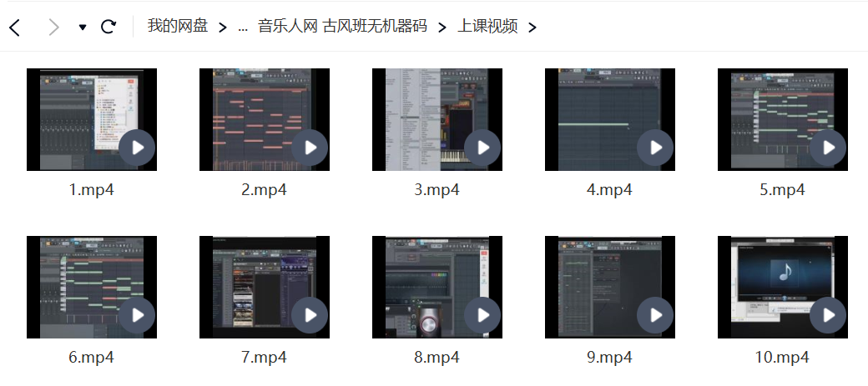Viewport: 868px width, 386px height.
Task: Click the 9.mp4 file name label
Action: click(x=609, y=358)
